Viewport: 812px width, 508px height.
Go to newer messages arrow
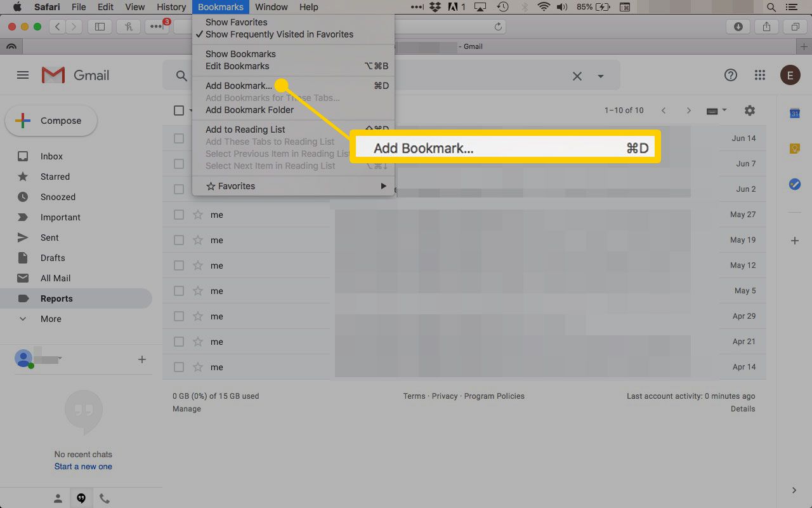tap(664, 110)
